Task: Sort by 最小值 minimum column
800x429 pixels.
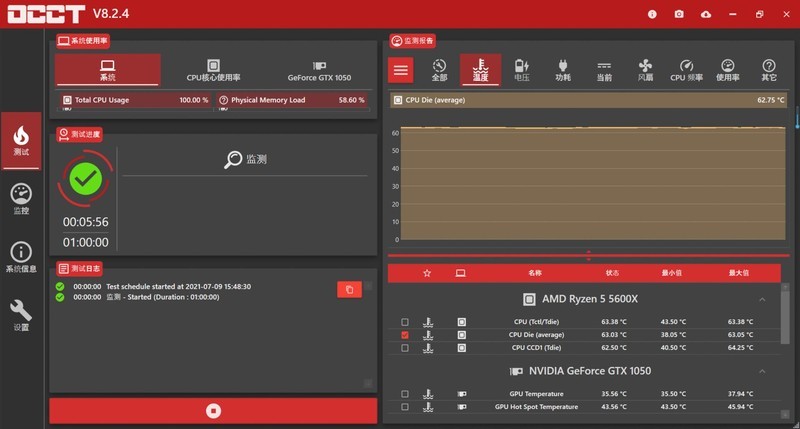Action: [x=671, y=273]
